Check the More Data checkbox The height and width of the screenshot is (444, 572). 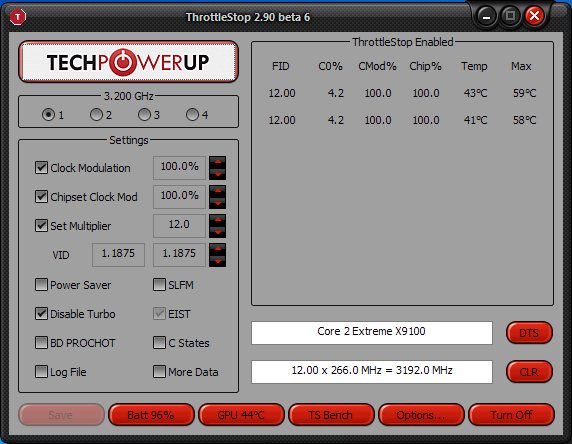click(159, 372)
